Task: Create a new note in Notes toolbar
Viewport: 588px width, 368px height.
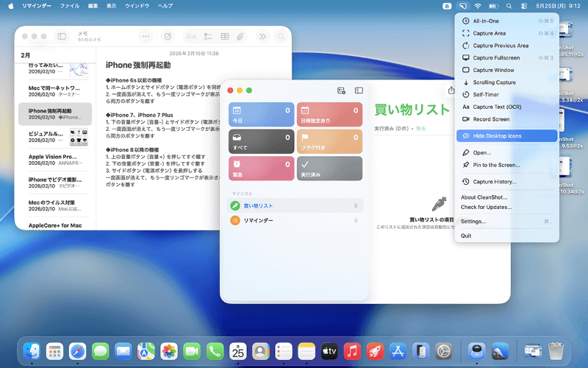Action: click(x=168, y=36)
